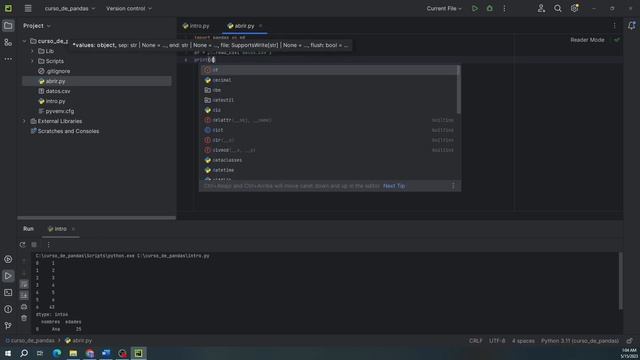The image size is (640, 360).
Task: Click Run console vertical scrollbar
Action: [620, 281]
